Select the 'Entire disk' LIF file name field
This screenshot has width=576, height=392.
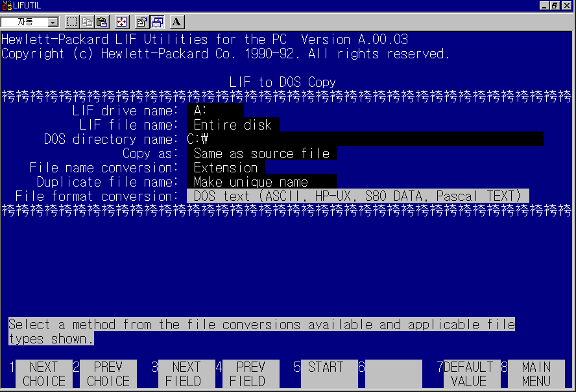click(233, 125)
